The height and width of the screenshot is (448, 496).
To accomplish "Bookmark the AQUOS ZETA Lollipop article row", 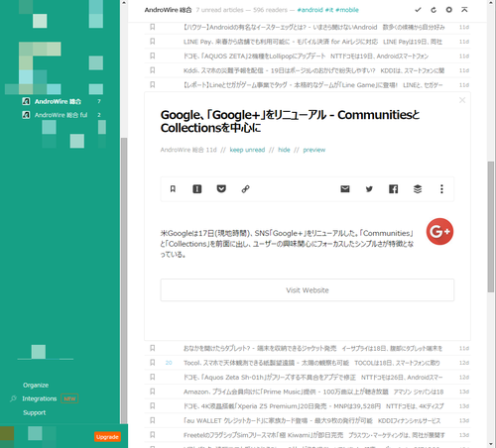I will coord(153,56).
